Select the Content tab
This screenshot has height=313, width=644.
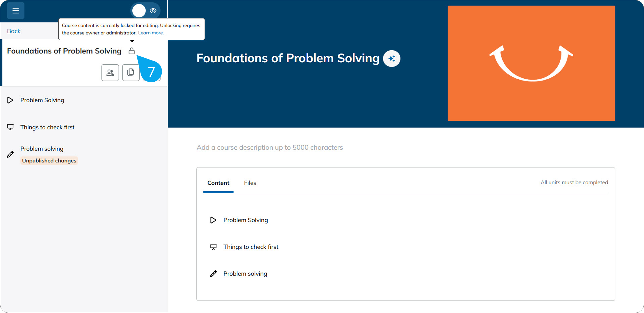click(x=218, y=183)
